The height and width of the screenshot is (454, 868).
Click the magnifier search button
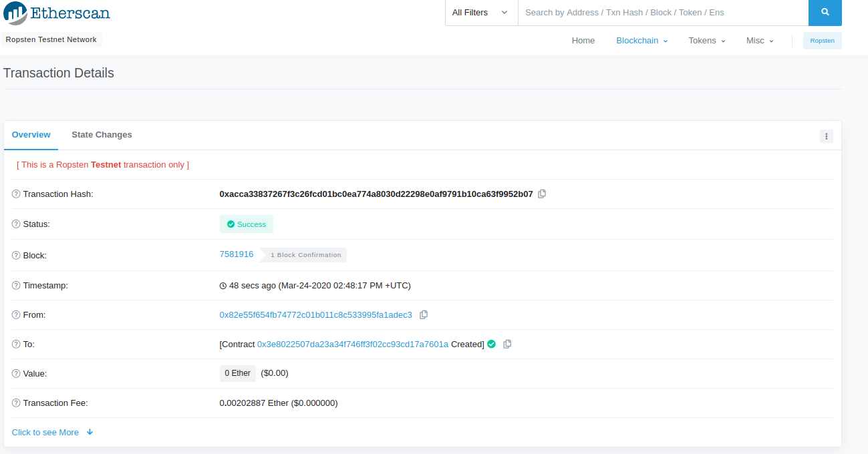coord(825,13)
